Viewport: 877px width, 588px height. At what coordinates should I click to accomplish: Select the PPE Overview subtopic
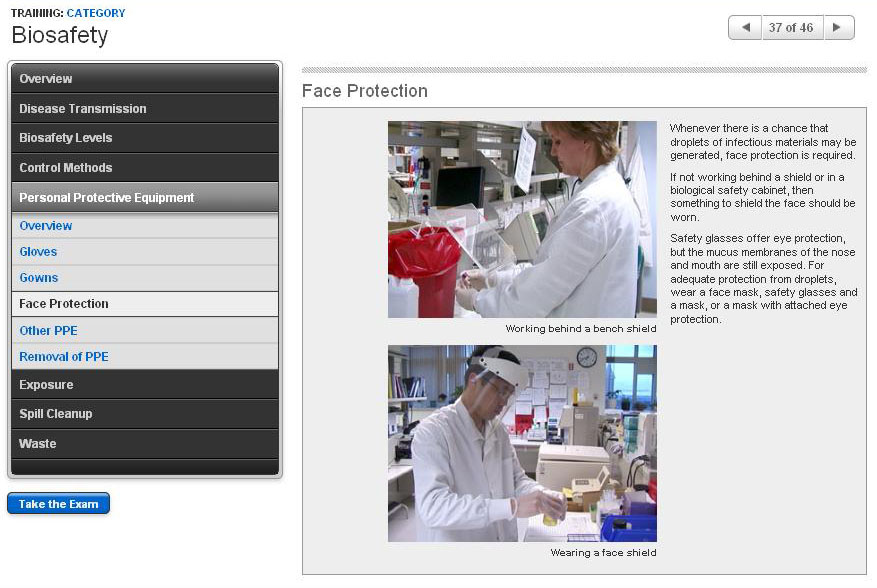tap(46, 226)
